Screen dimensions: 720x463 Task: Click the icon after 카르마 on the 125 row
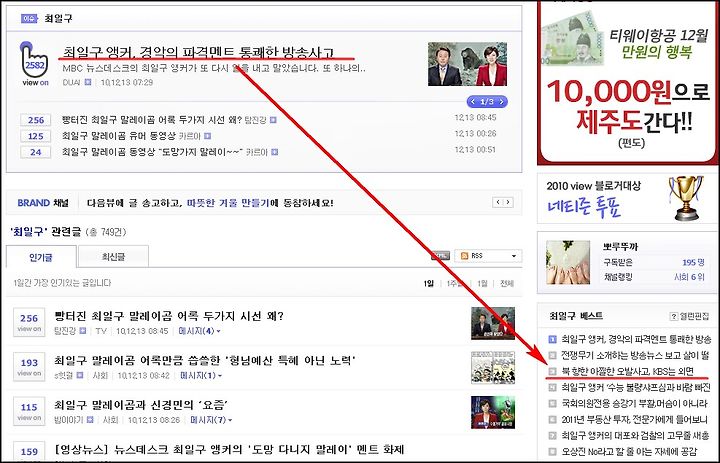coord(207,136)
